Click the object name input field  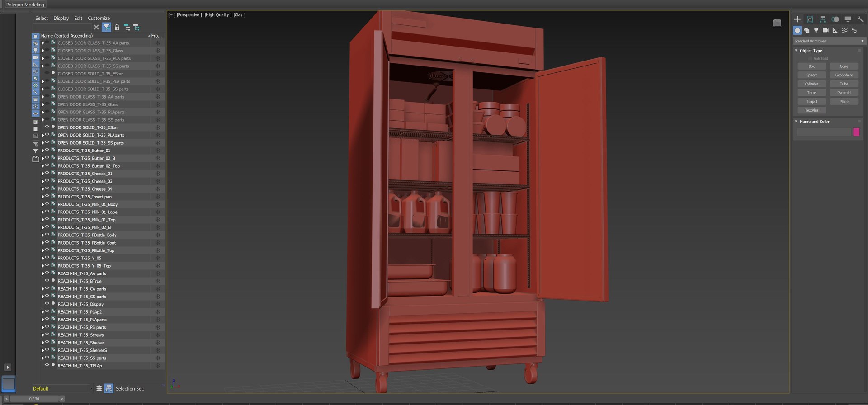pyautogui.click(x=824, y=132)
